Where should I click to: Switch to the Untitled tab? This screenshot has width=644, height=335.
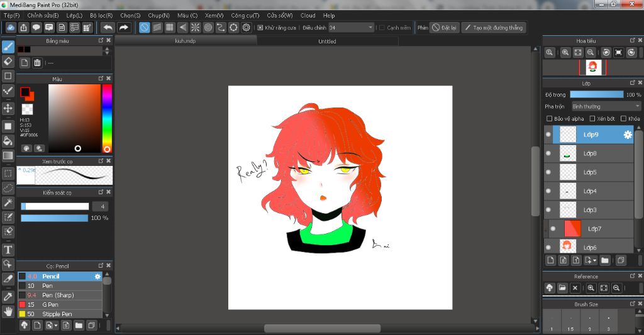click(327, 41)
